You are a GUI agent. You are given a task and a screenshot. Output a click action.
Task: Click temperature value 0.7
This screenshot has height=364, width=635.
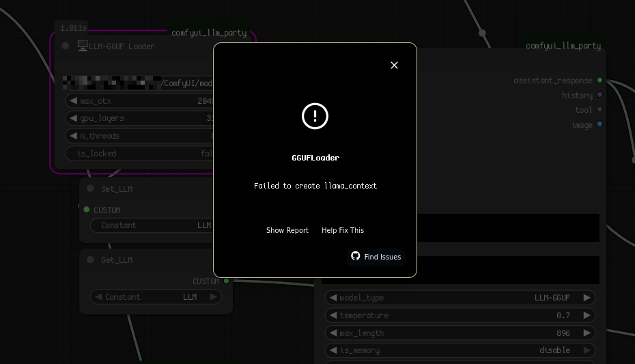[563, 316]
